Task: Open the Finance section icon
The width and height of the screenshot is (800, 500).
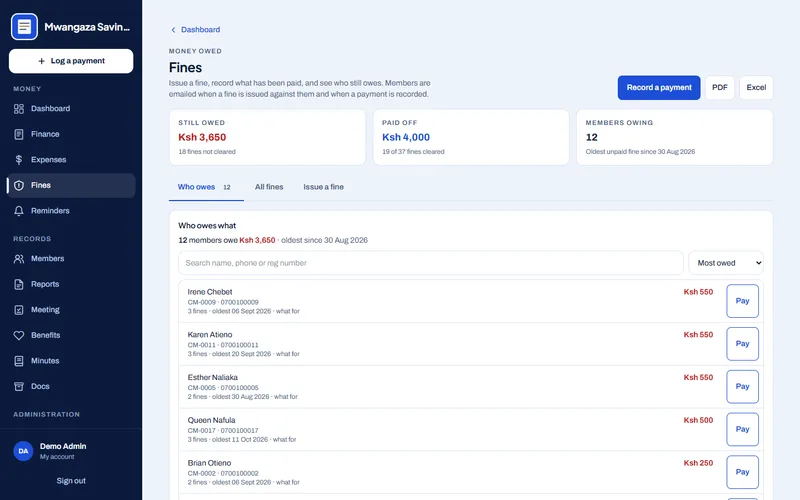Action: coord(19,134)
